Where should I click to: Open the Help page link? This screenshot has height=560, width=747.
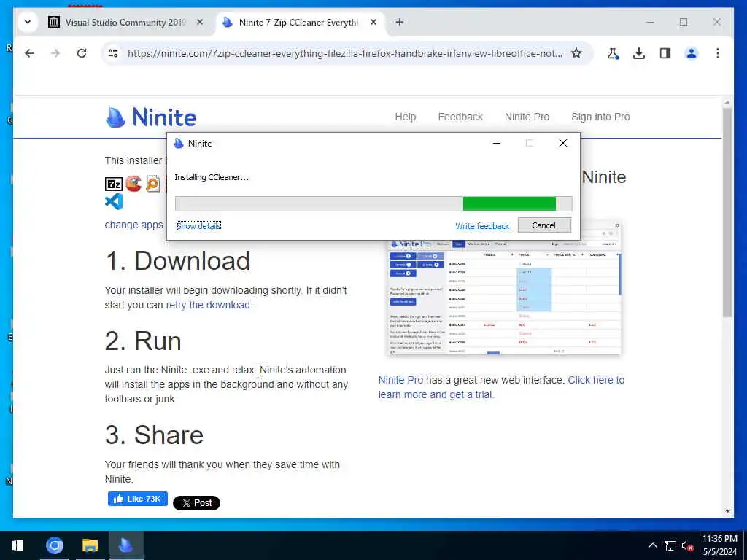pyautogui.click(x=405, y=117)
